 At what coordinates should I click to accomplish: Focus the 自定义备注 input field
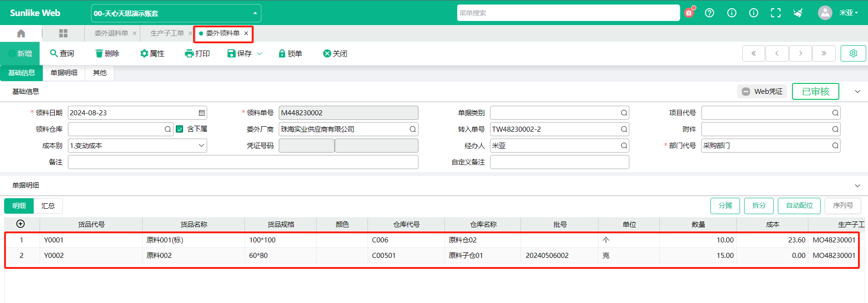click(559, 162)
